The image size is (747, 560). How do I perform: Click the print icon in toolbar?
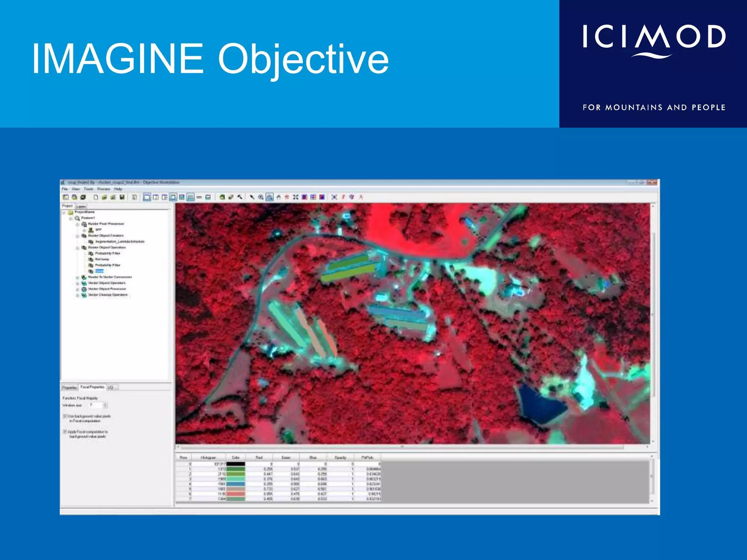click(x=74, y=197)
